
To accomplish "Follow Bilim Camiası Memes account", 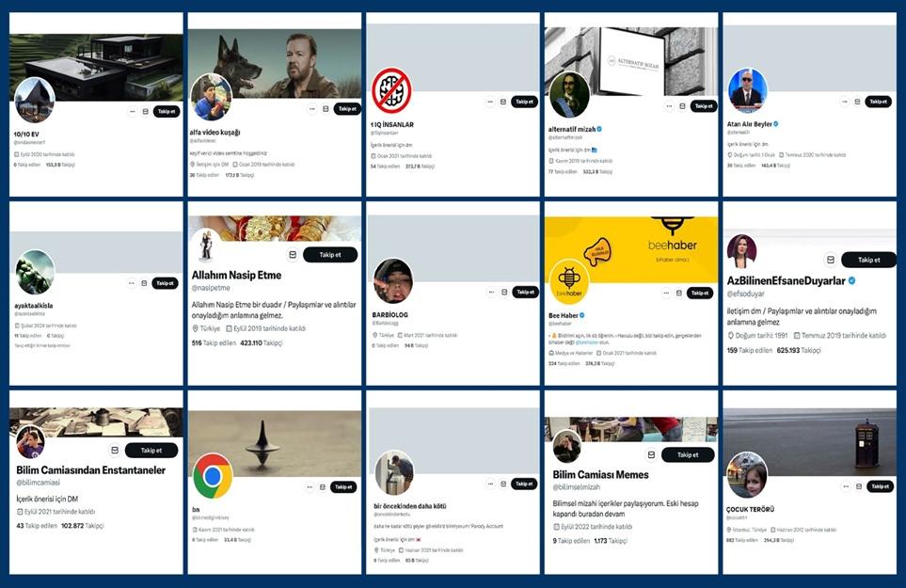I will pos(688,454).
